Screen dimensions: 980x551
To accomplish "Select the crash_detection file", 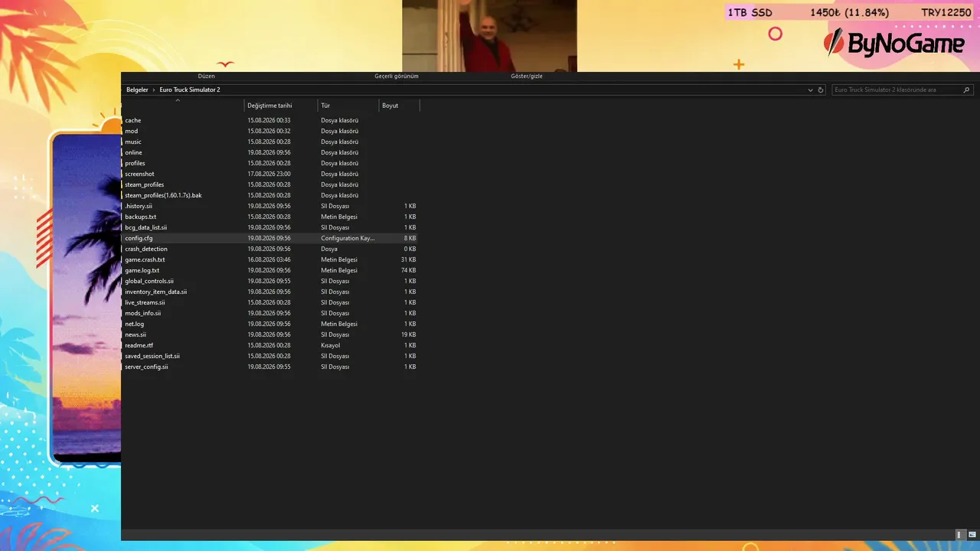I will 146,249.
